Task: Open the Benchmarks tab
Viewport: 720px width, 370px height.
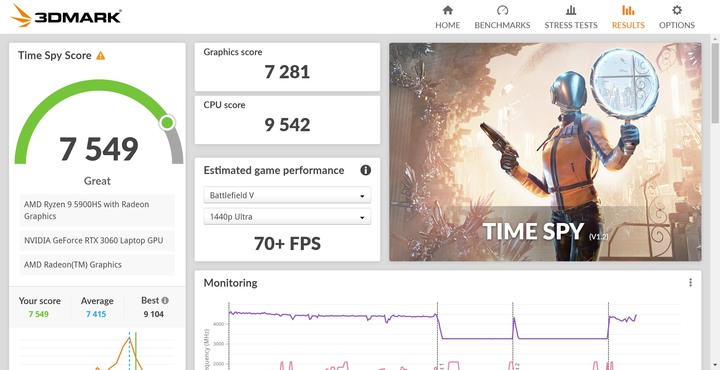Action: [502, 17]
